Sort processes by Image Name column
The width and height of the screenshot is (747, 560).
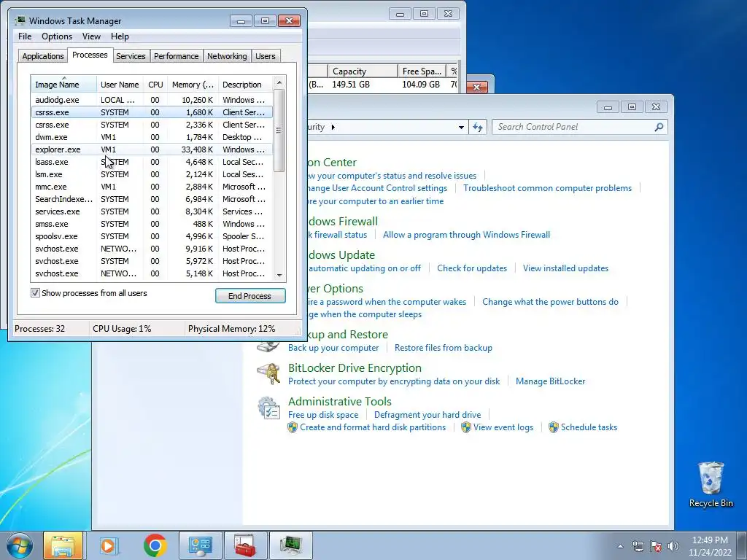click(64, 85)
